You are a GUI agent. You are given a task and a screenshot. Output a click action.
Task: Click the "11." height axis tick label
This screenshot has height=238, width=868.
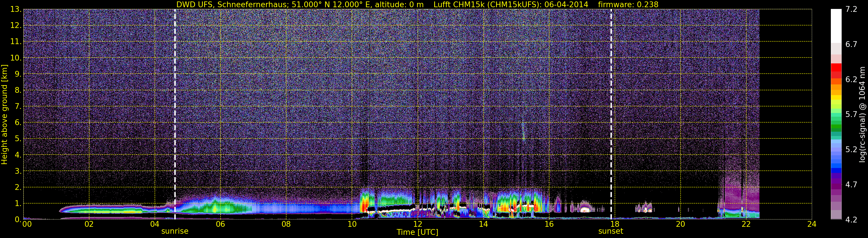point(16,42)
